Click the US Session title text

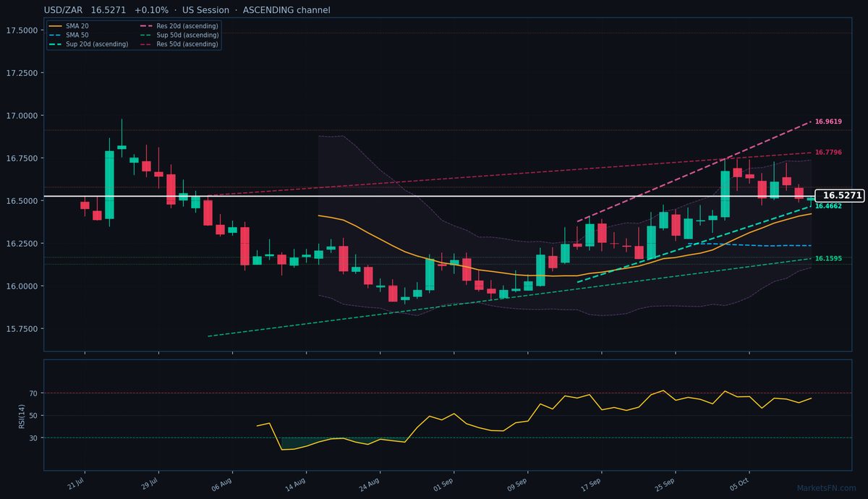[x=205, y=10]
